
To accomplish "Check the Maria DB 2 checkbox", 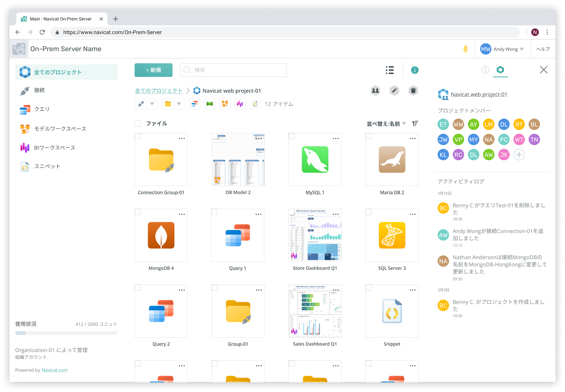I will (x=369, y=136).
